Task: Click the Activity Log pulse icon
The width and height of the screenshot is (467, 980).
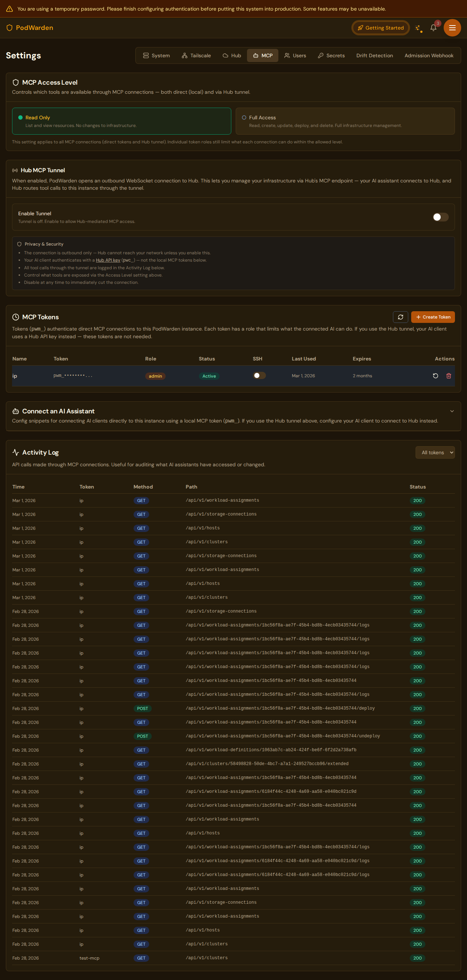Action: pos(16,452)
